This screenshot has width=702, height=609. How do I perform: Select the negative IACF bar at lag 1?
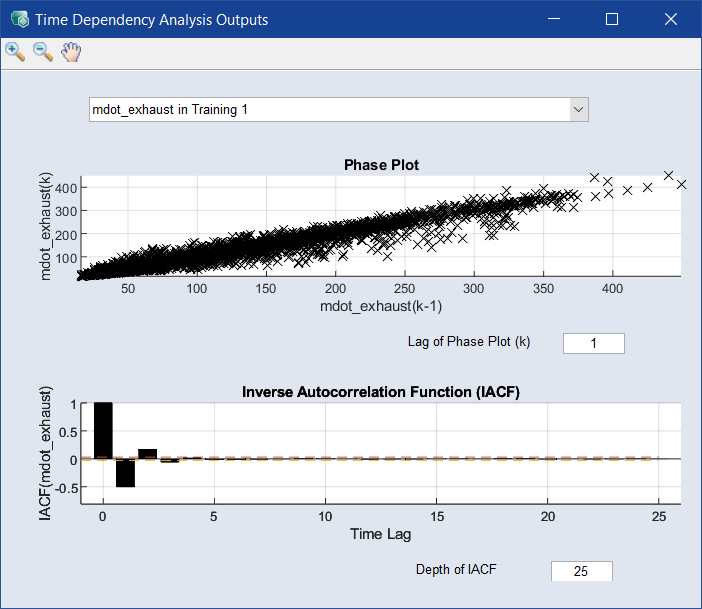125,473
